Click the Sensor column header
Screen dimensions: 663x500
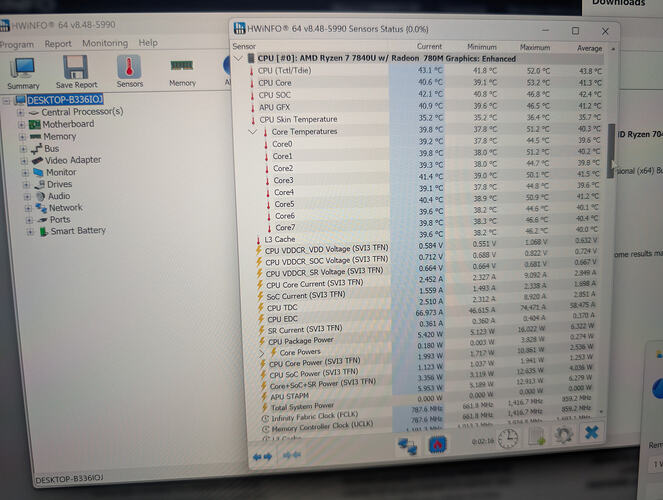(x=244, y=46)
